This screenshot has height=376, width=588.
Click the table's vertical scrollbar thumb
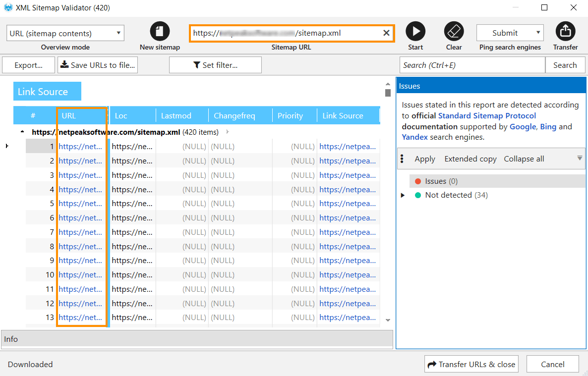click(x=388, y=93)
